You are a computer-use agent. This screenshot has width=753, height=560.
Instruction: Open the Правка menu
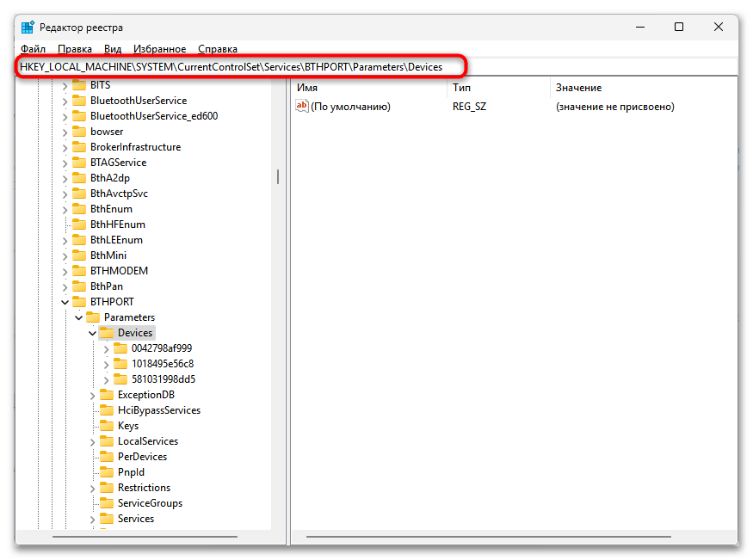(x=74, y=49)
